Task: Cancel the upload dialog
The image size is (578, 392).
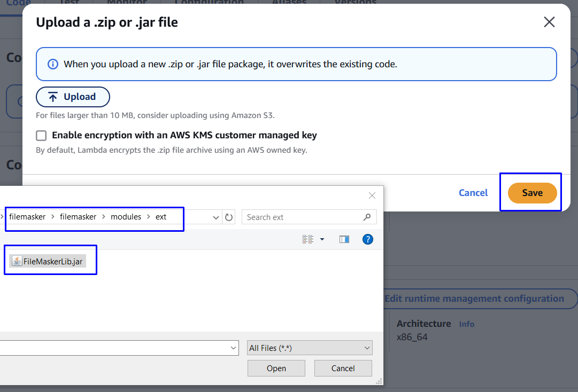Action: point(473,193)
